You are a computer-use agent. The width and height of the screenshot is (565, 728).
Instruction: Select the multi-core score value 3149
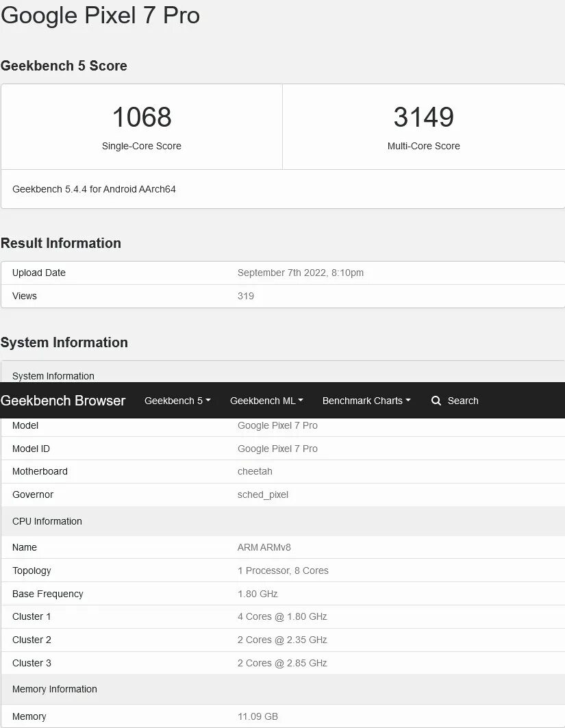point(423,117)
